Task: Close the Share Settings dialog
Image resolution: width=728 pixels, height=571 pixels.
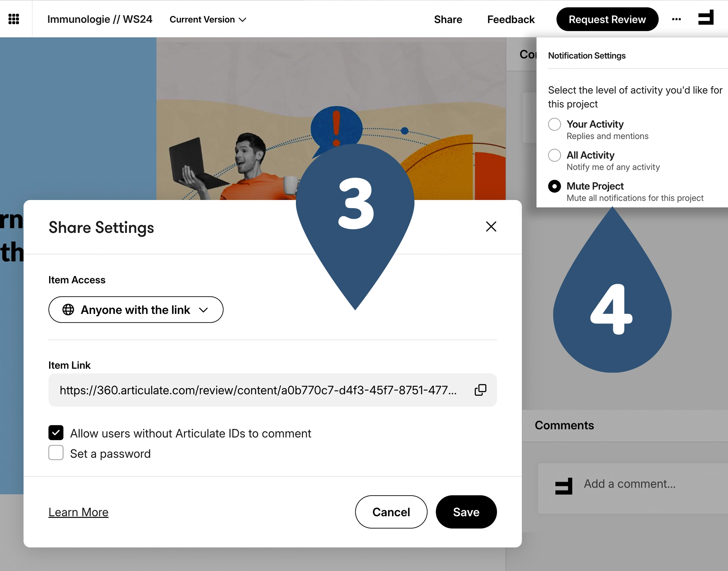Action: click(x=491, y=227)
